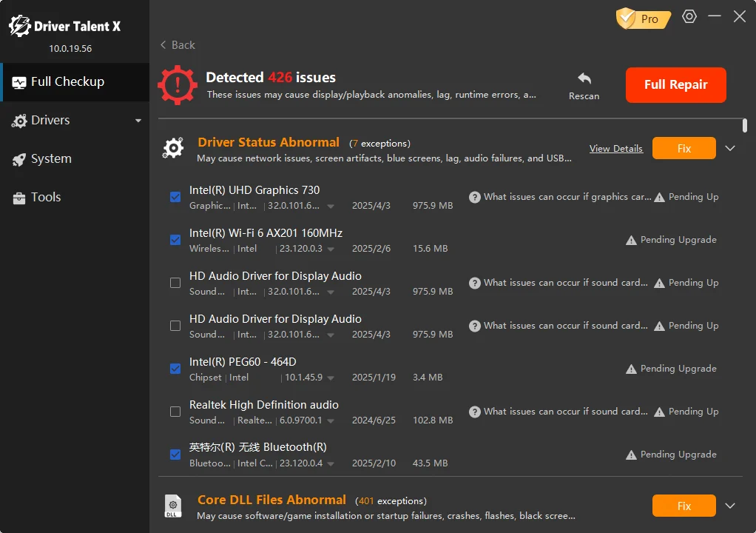Click Fix for Driver Status Abnormal

pos(684,148)
